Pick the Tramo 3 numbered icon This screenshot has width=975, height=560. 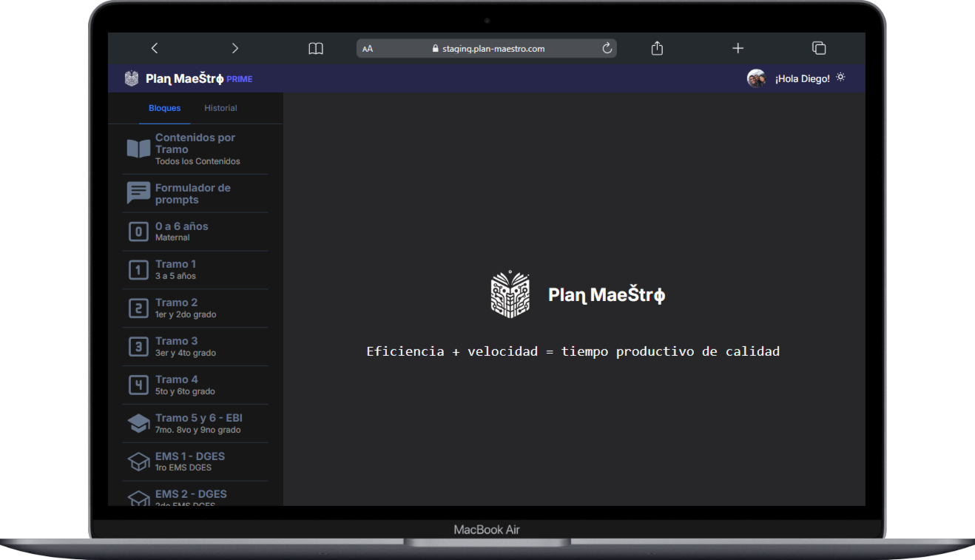coord(138,346)
